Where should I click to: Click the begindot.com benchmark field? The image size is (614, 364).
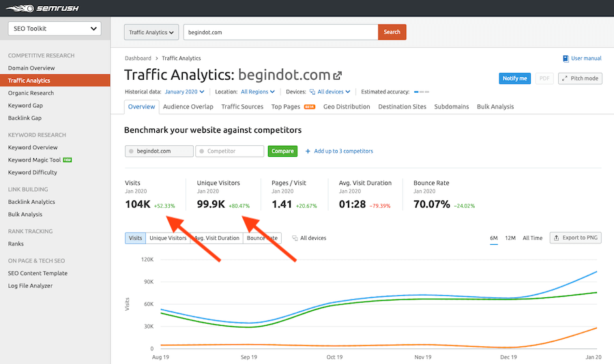coord(159,151)
